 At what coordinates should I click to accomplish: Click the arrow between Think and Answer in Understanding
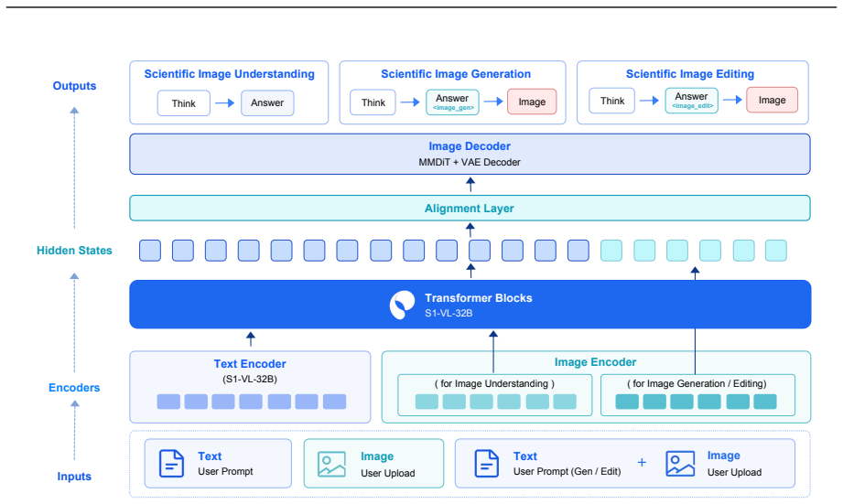[x=225, y=102]
